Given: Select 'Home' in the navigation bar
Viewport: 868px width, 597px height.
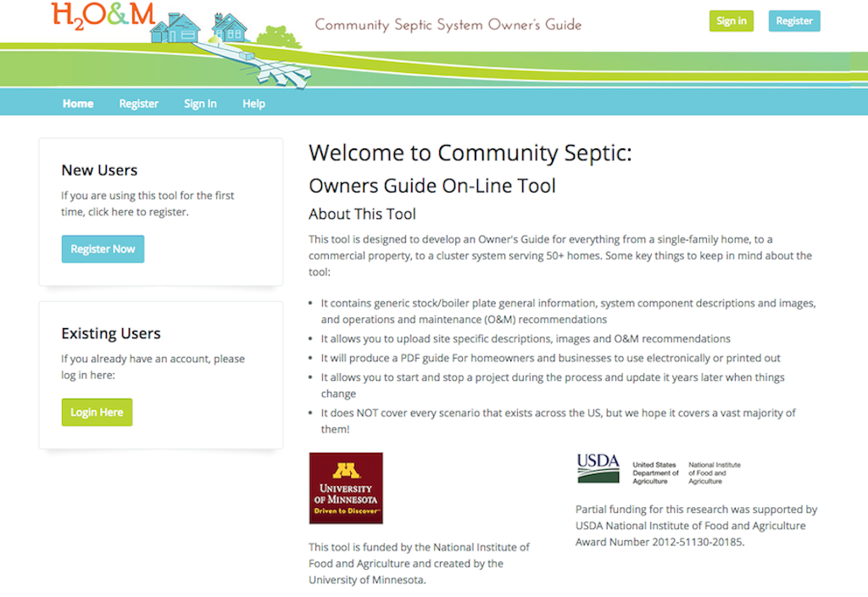Looking at the screenshot, I should click(x=77, y=103).
